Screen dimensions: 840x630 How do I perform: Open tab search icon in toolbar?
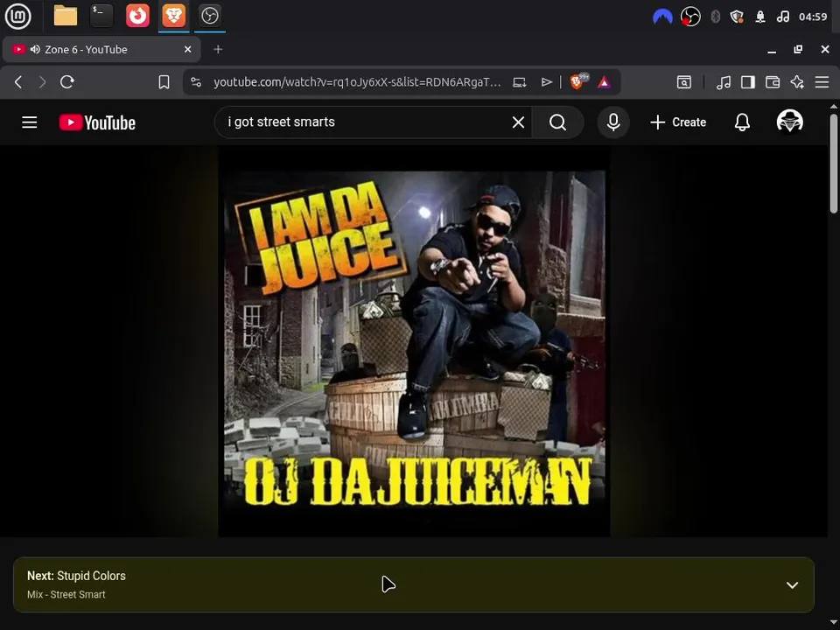(x=683, y=82)
